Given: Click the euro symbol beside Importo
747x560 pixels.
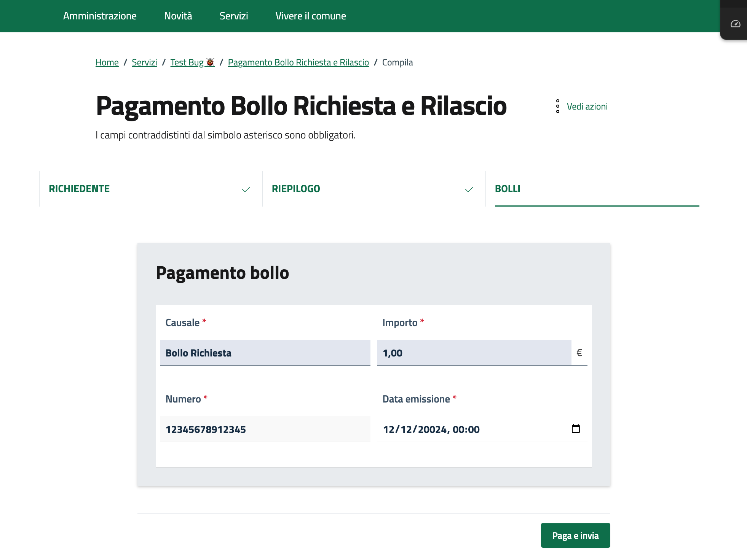Looking at the screenshot, I should point(579,353).
